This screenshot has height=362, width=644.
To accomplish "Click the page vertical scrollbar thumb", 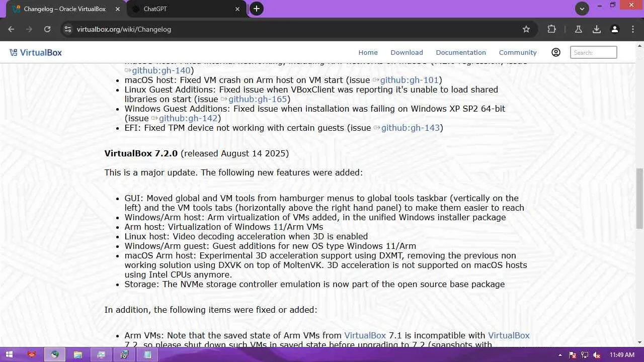I will 639,199.
